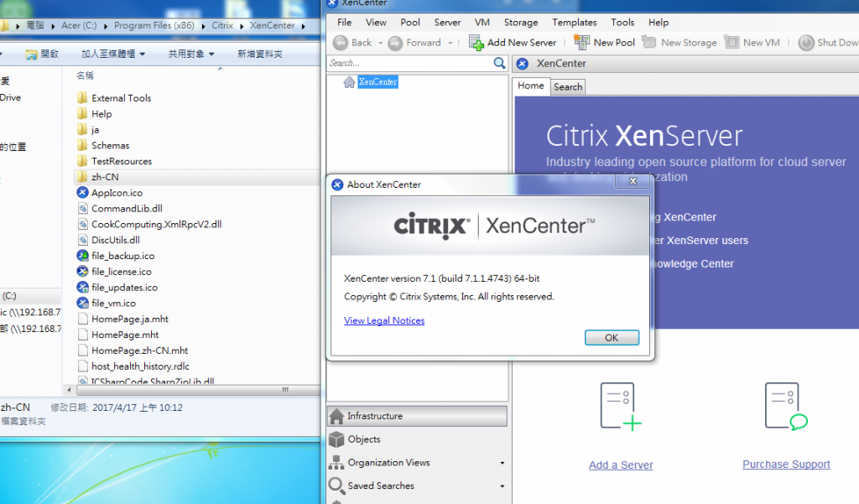Expand 共用對象 dropdown in Explorer
This screenshot has height=504, width=859.
click(211, 55)
